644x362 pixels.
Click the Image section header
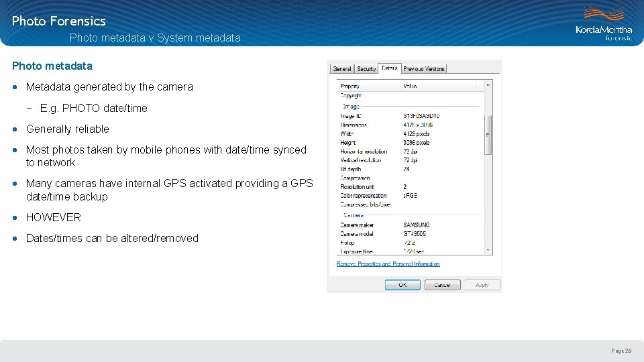click(x=351, y=107)
